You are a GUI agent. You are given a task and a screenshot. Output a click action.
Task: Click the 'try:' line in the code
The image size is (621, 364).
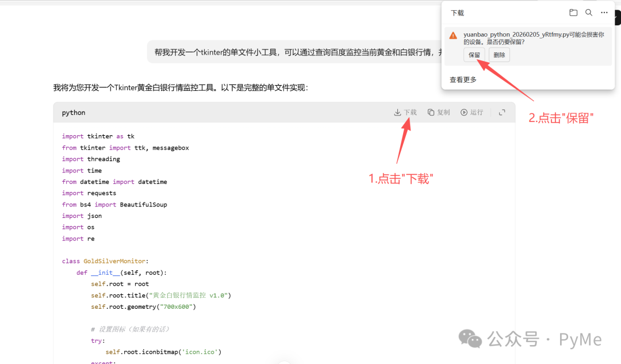click(x=98, y=340)
